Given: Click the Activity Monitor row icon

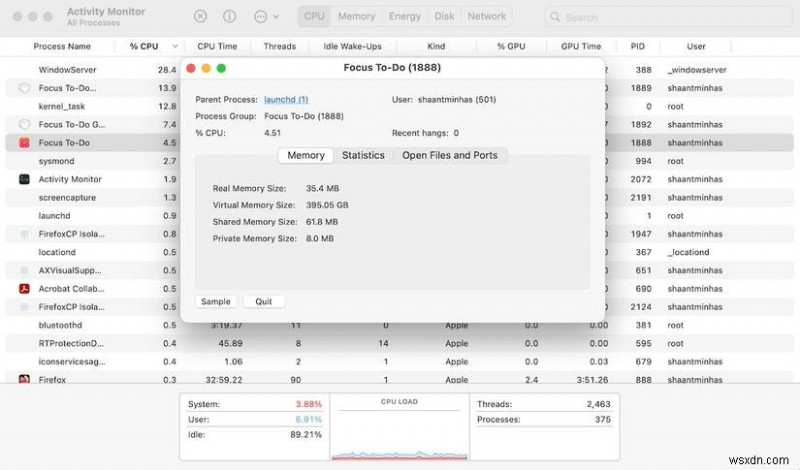Looking at the screenshot, I should click(x=24, y=179).
